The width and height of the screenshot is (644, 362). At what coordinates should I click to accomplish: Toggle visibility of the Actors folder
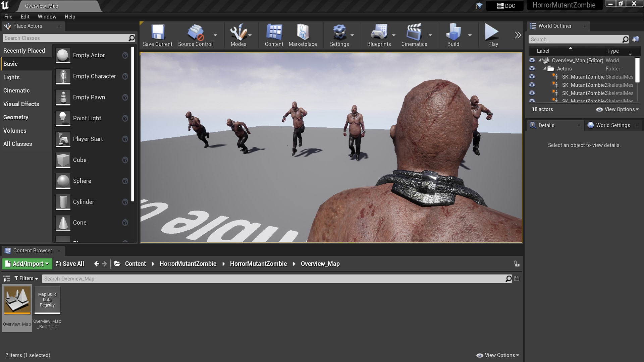pos(532,68)
